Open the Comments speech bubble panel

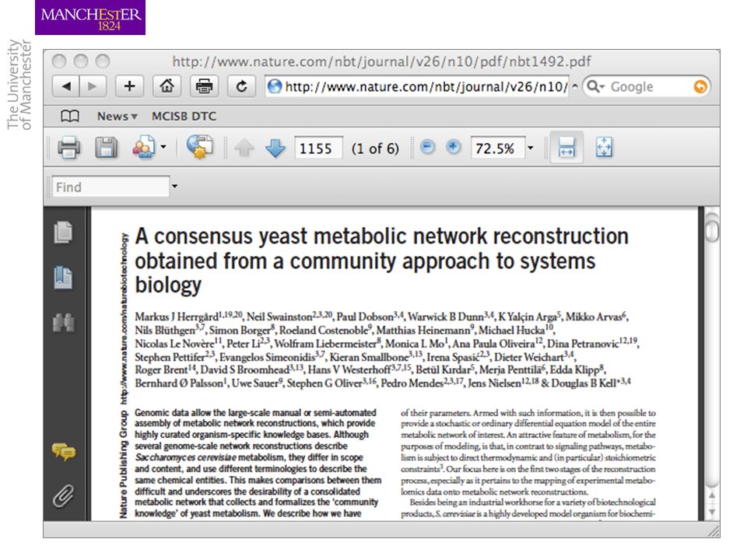[63, 451]
